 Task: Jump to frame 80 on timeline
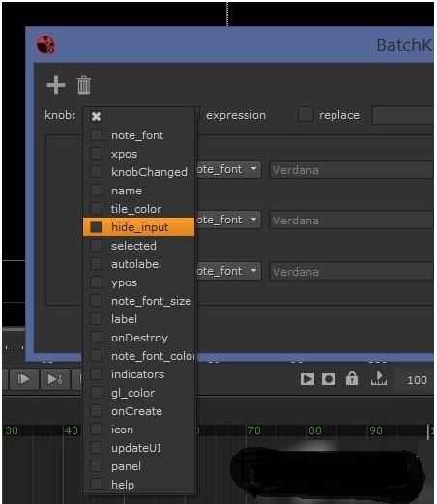point(315,430)
